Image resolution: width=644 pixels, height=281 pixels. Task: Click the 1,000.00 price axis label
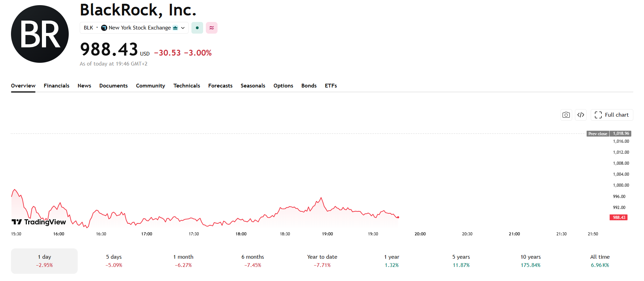click(x=621, y=185)
